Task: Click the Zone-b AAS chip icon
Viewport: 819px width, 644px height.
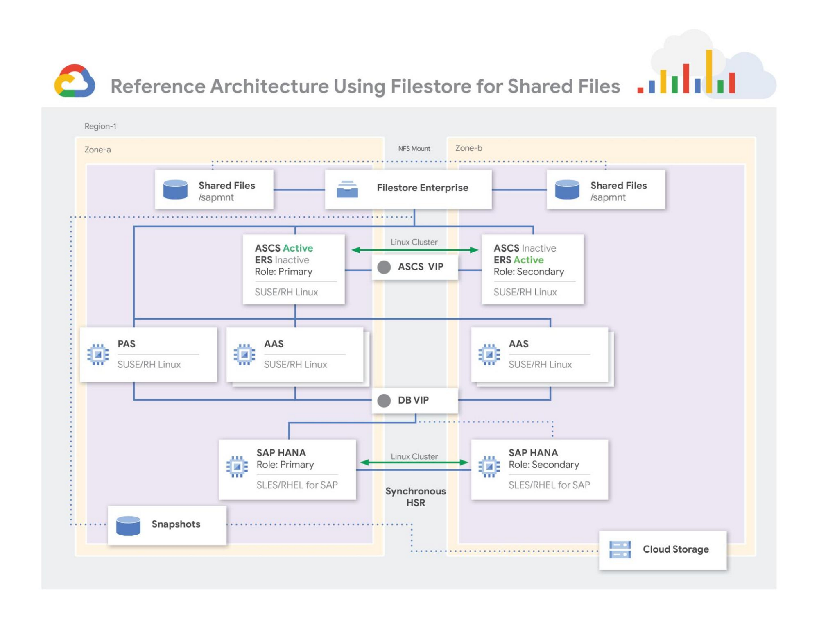Action: click(489, 354)
